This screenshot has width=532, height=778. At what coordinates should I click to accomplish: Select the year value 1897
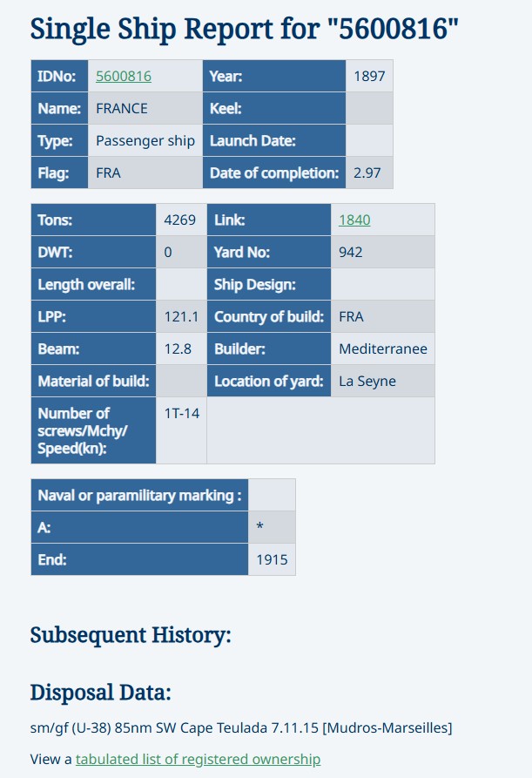pyautogui.click(x=369, y=77)
